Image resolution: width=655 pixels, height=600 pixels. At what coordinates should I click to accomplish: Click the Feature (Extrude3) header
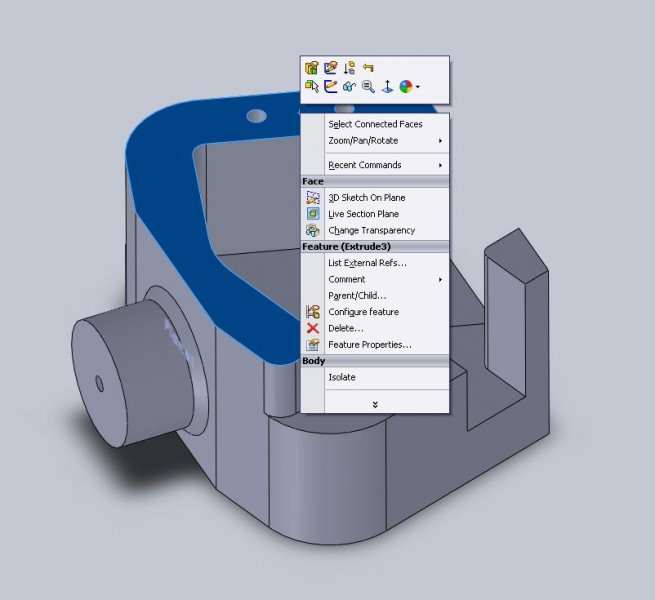375,247
